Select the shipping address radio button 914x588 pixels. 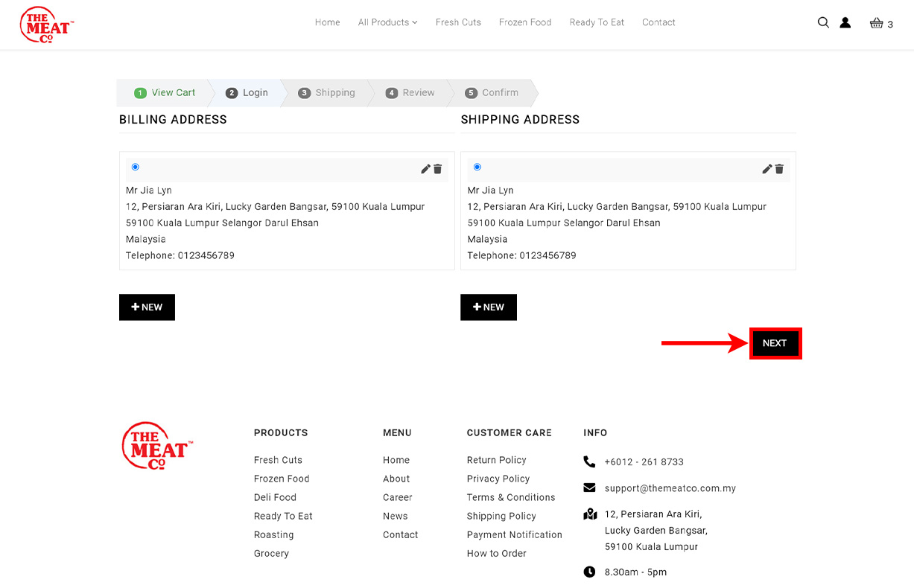[x=477, y=167]
